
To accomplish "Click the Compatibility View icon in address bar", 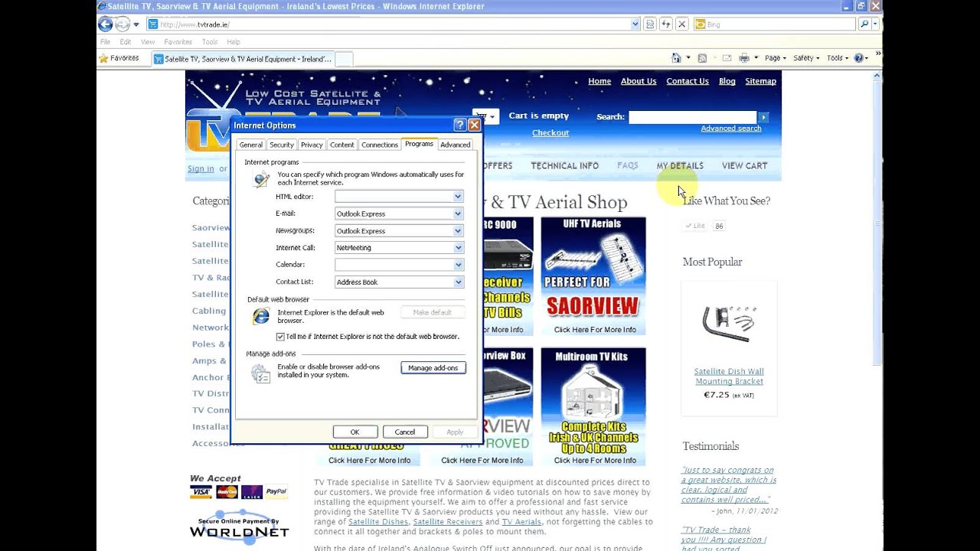I will [650, 24].
